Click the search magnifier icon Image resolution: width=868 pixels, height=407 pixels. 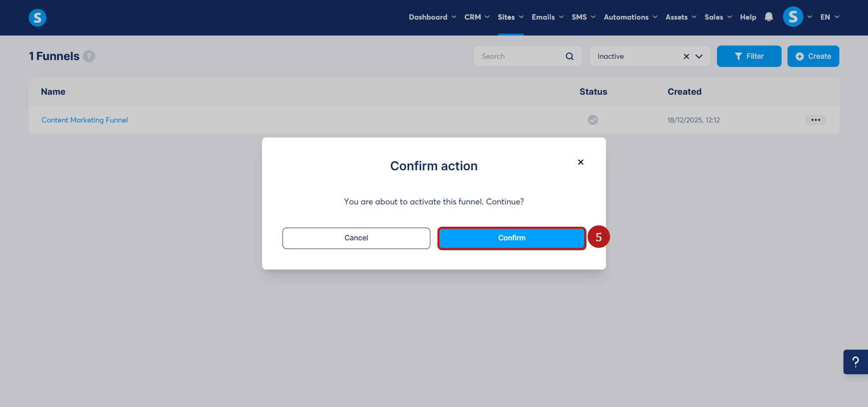(x=570, y=56)
